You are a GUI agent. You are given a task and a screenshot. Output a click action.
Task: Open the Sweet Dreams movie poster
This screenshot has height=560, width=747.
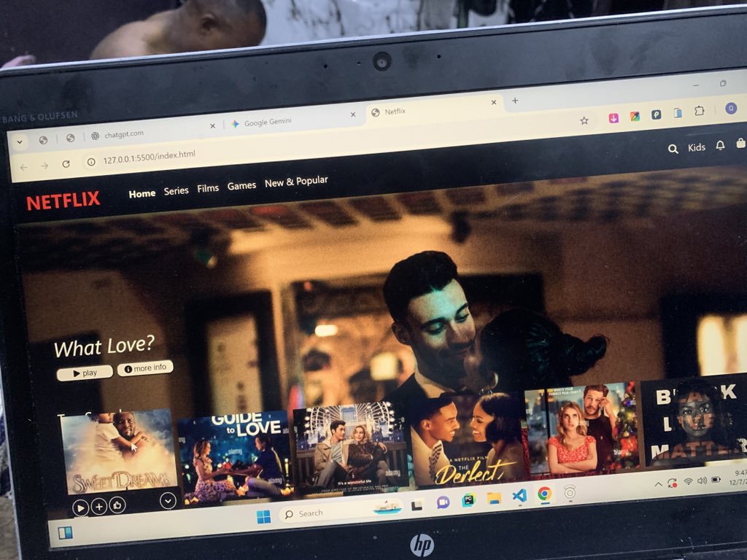(x=119, y=454)
